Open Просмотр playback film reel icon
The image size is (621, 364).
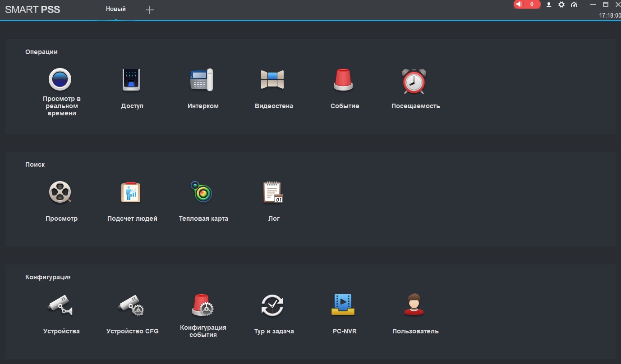point(60,192)
